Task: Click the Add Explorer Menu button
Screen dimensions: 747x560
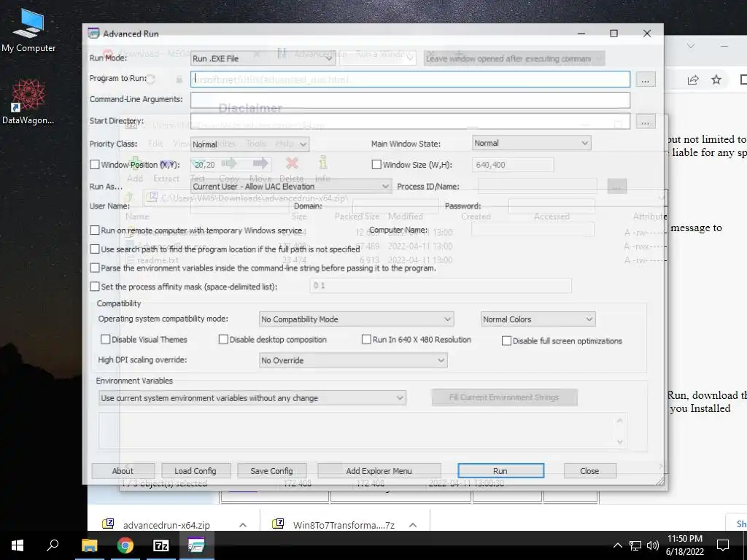Action: (x=379, y=470)
